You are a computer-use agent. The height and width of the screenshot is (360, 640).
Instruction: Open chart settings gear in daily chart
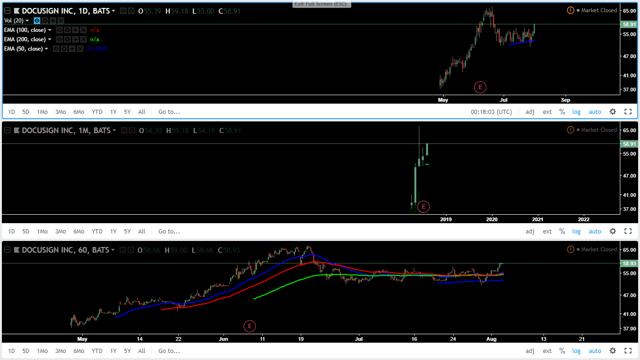click(x=613, y=111)
